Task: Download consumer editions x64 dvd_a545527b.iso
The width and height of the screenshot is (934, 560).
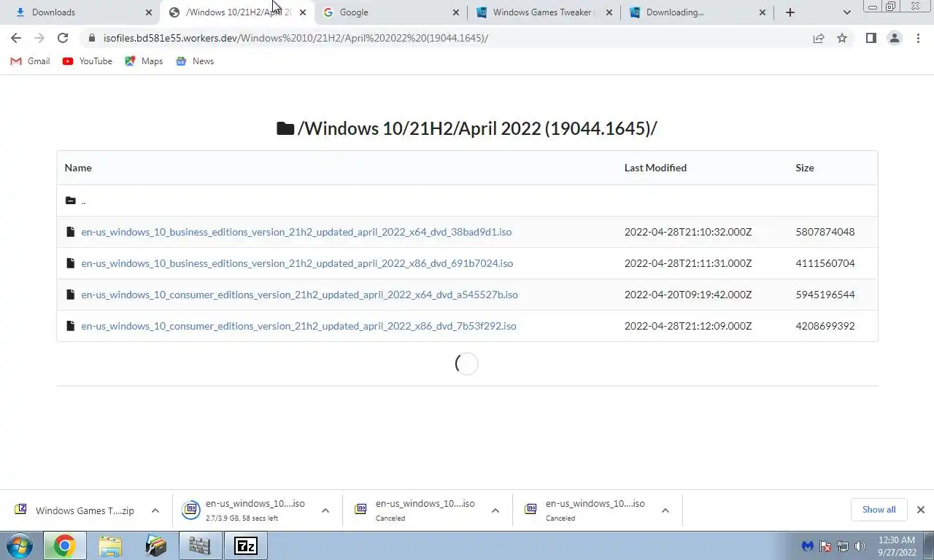Action: click(299, 295)
